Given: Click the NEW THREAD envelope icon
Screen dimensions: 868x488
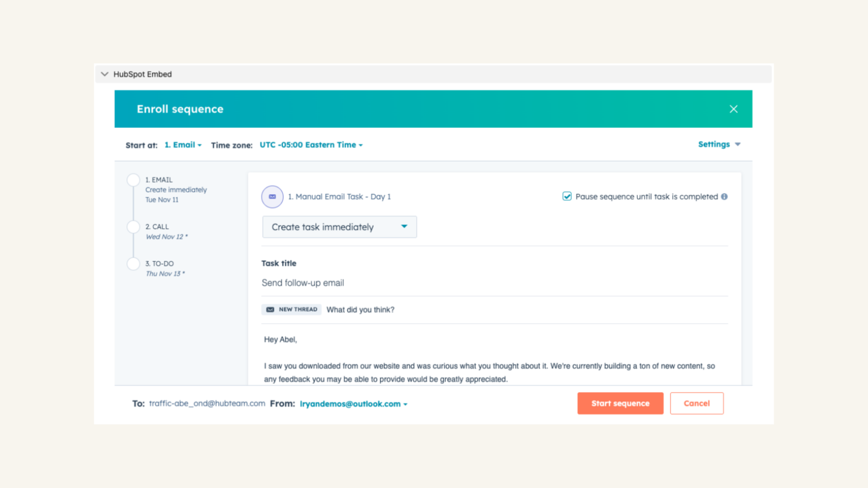Looking at the screenshot, I should pos(270,309).
